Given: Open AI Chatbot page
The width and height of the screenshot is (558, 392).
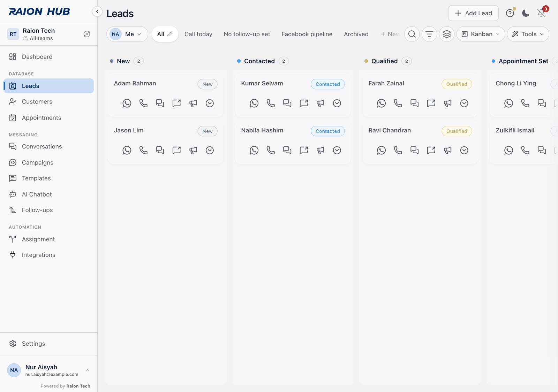Looking at the screenshot, I should [48, 194].
